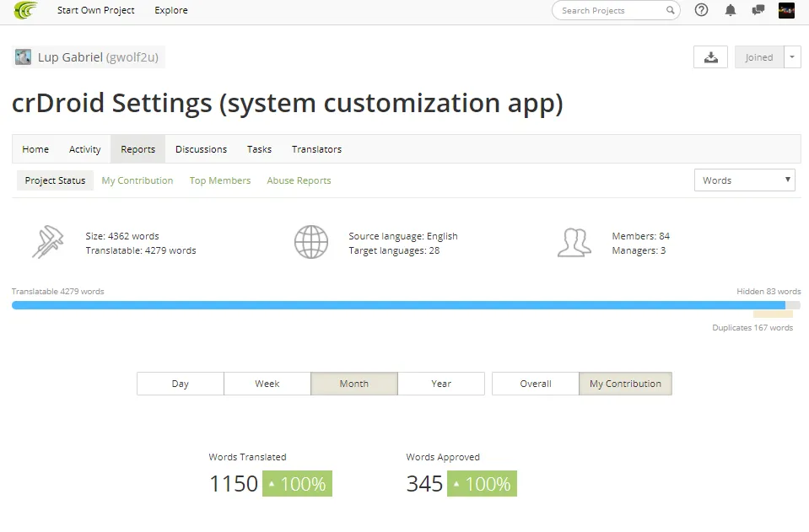Screen dimensions: 809x532
Task: Open the Tasks tab
Action: point(259,149)
